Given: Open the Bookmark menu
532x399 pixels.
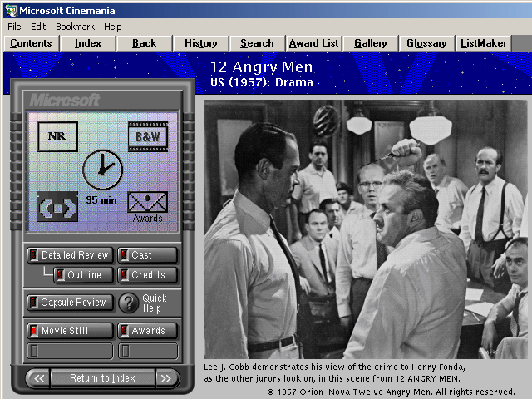Looking at the screenshot, I should coord(75,27).
